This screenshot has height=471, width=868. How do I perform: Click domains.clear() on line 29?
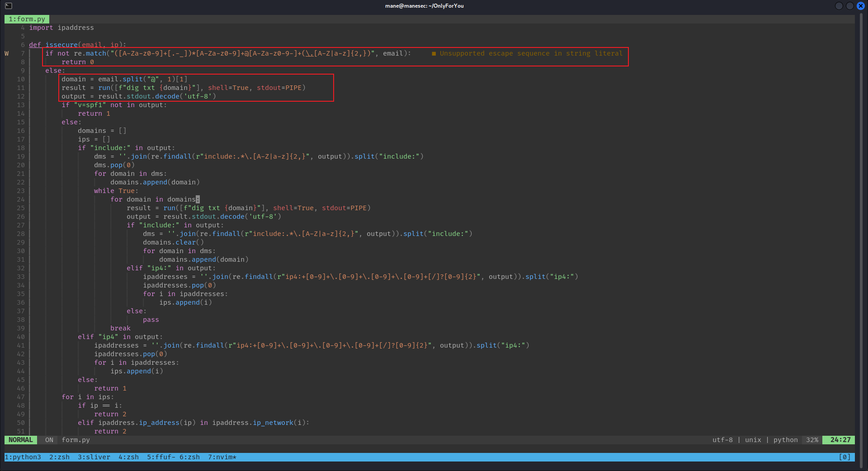(x=174, y=242)
